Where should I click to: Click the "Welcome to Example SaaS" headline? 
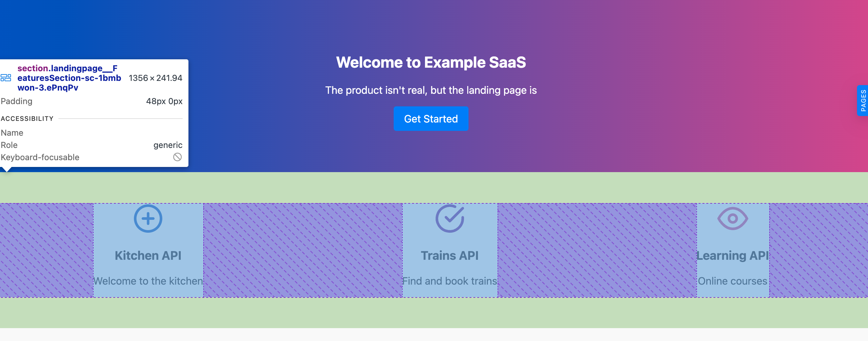(431, 62)
